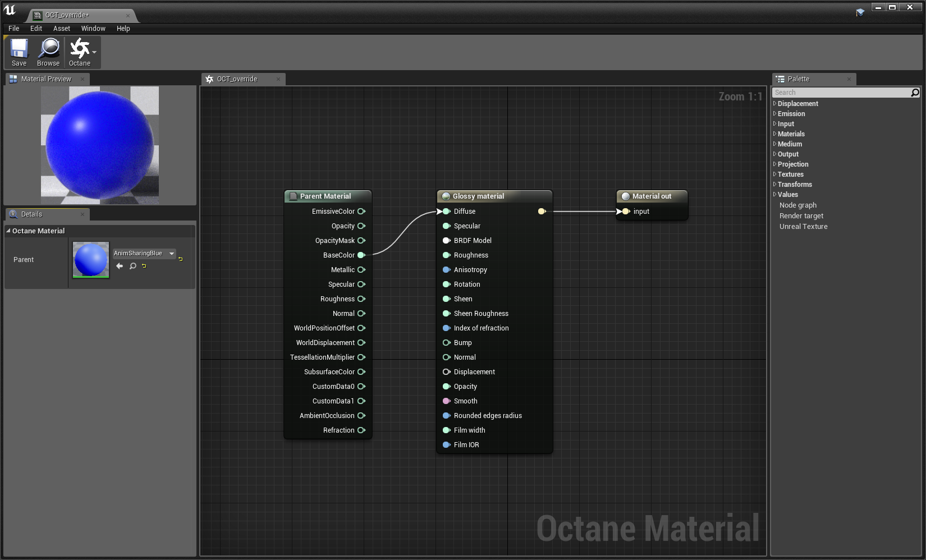926x560 pixels.
Task: Click the Palette search field
Action: point(841,93)
